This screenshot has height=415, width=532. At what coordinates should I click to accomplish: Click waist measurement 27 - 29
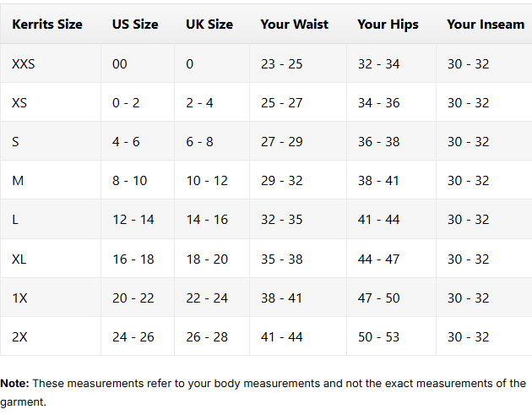point(281,142)
